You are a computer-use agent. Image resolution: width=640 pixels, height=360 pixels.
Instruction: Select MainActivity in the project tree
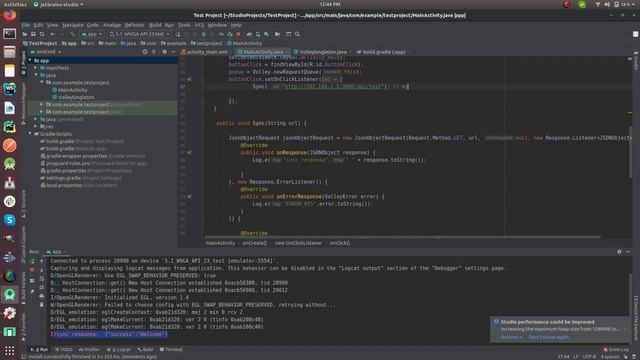(x=73, y=90)
